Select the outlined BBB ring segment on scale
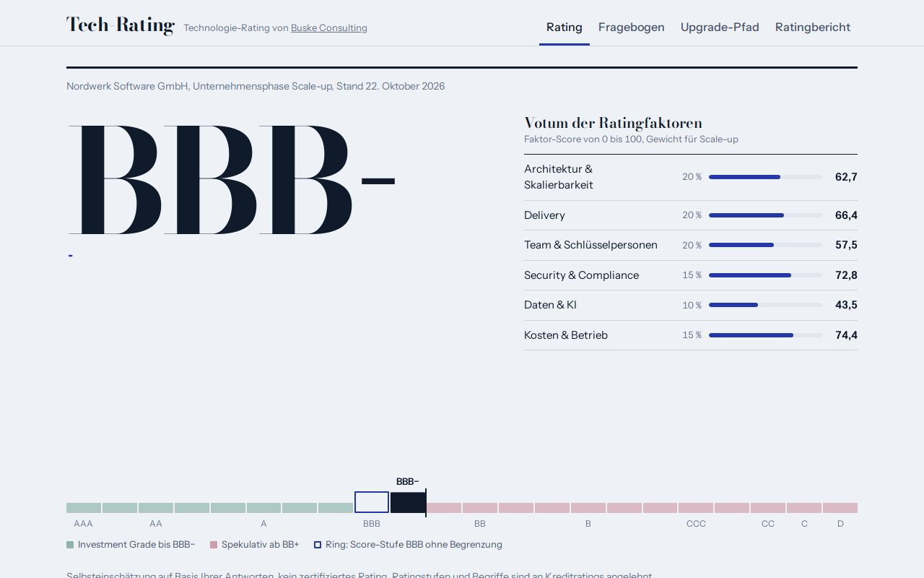The width and height of the screenshot is (924, 578). 372,502
